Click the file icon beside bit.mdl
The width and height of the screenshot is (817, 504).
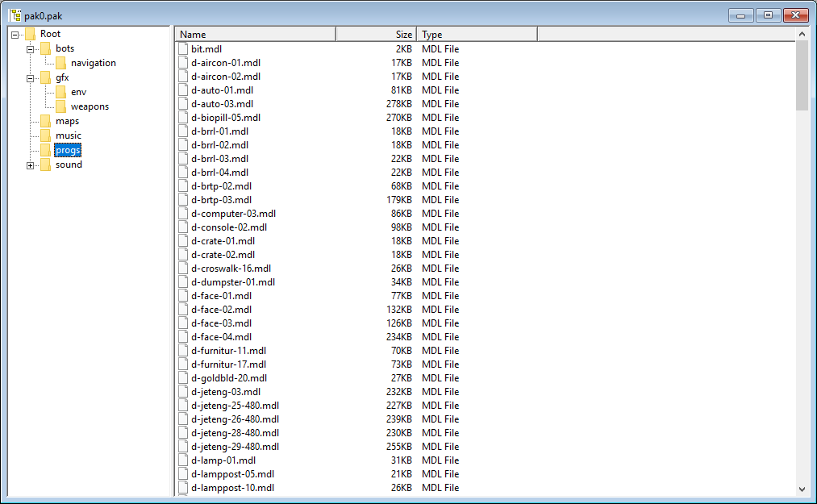(x=183, y=49)
